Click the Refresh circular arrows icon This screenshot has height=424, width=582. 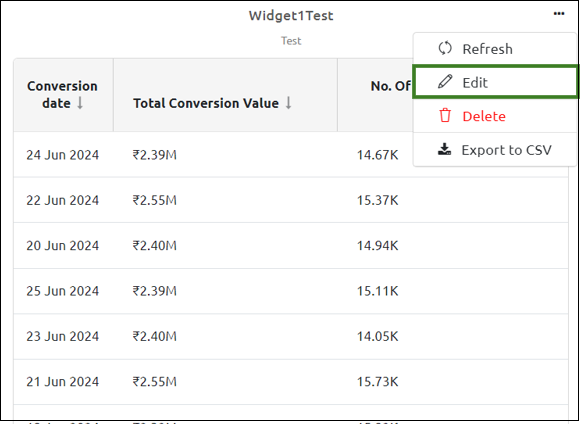tap(445, 48)
